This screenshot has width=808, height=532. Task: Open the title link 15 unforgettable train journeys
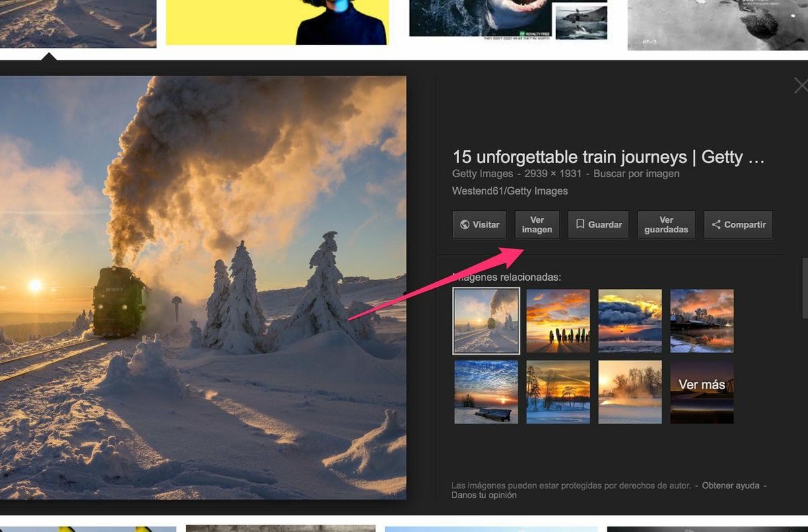point(608,157)
